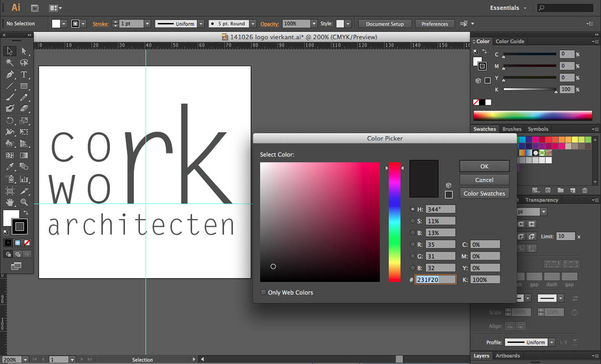Screen dimensions: 601x364
Task: Click the miter Limit input field
Action: click(566, 236)
